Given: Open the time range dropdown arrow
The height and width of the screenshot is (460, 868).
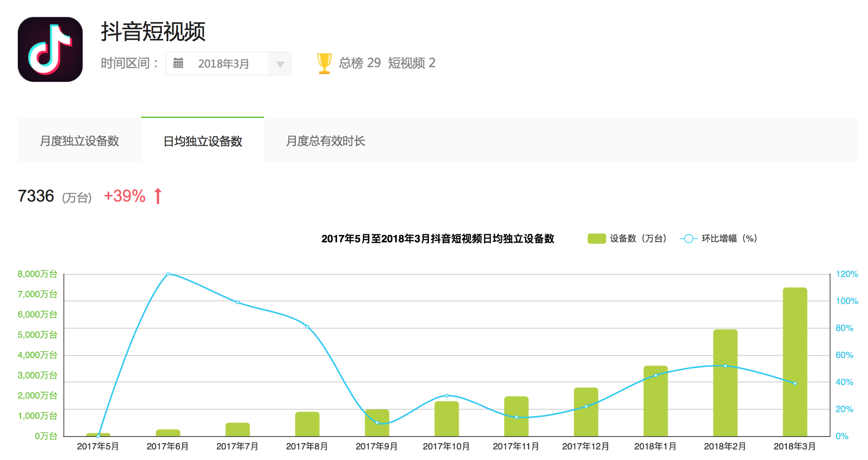Looking at the screenshot, I should click(280, 64).
